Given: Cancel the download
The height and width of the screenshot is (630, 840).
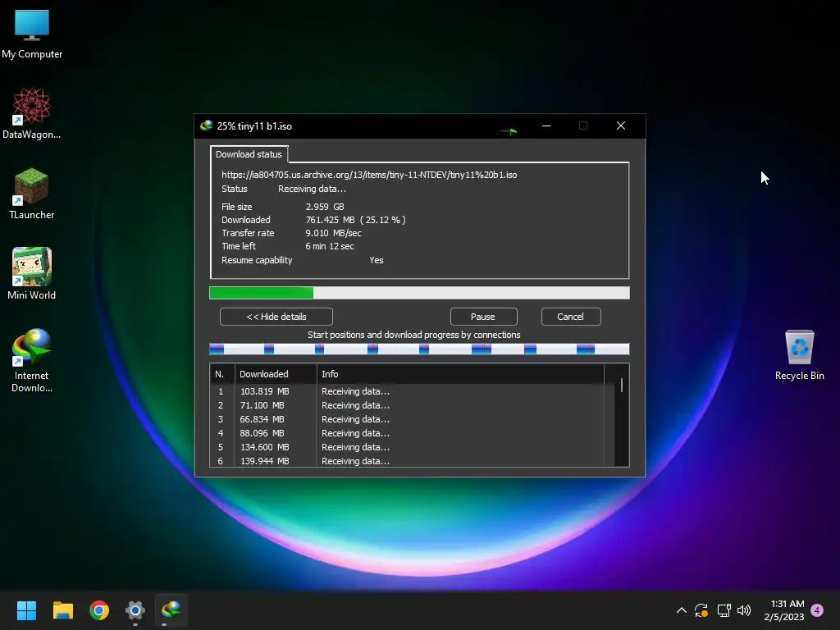Looking at the screenshot, I should coord(571,317).
